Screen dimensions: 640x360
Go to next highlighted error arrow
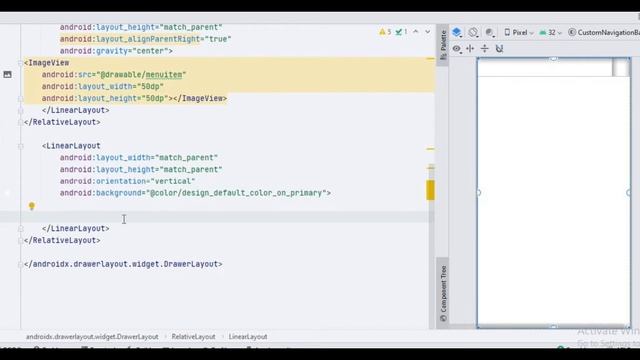tap(427, 31)
